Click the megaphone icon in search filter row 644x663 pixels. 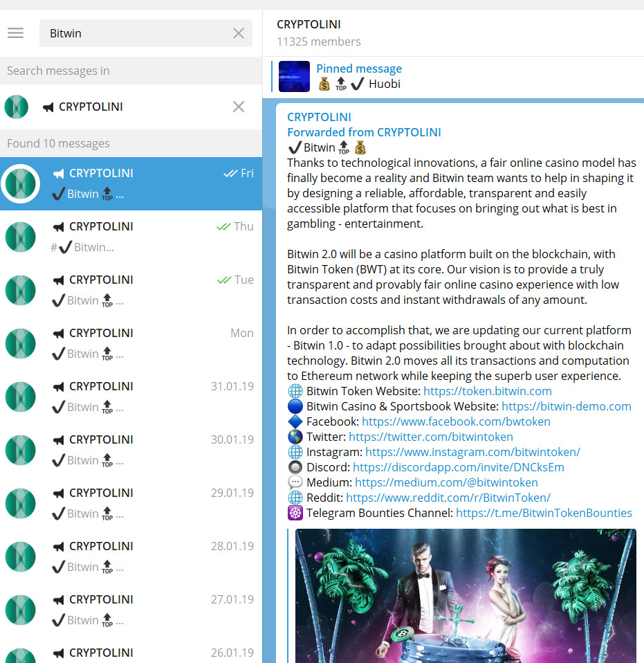tap(48, 107)
